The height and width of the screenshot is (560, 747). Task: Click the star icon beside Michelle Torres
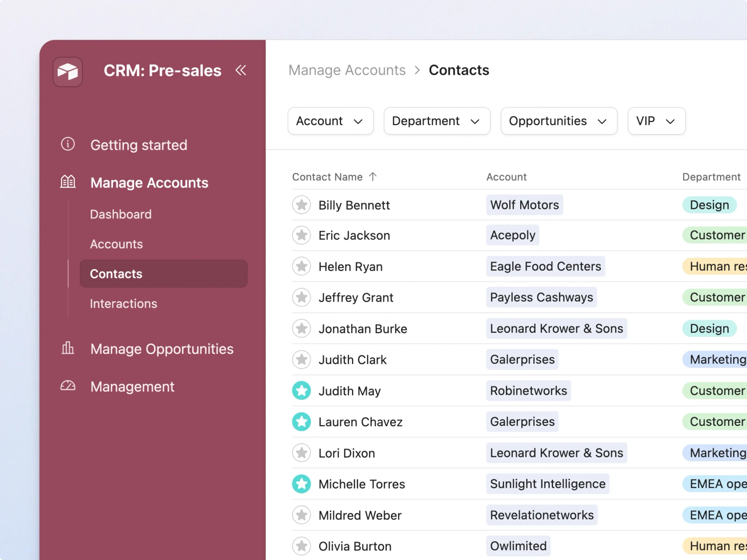pyautogui.click(x=302, y=484)
